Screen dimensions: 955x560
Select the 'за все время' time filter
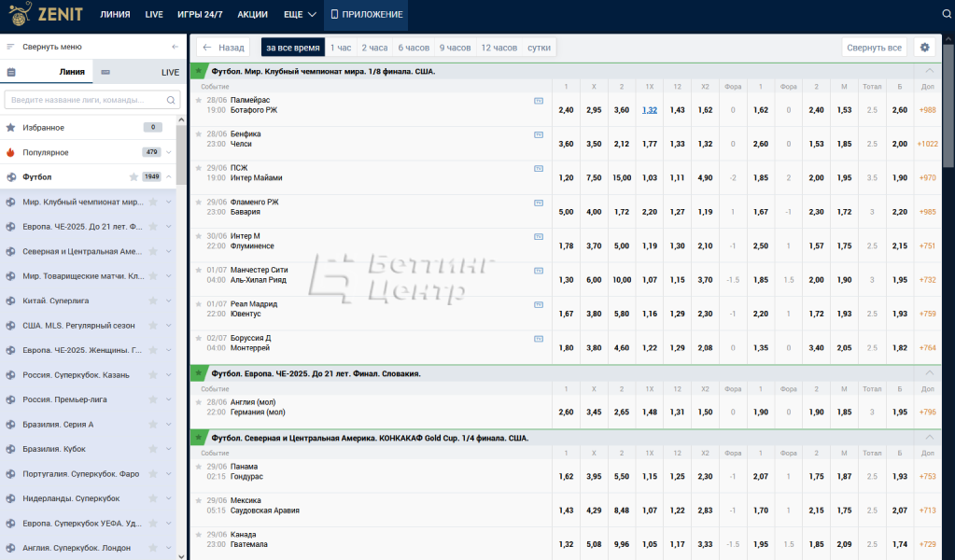point(293,48)
